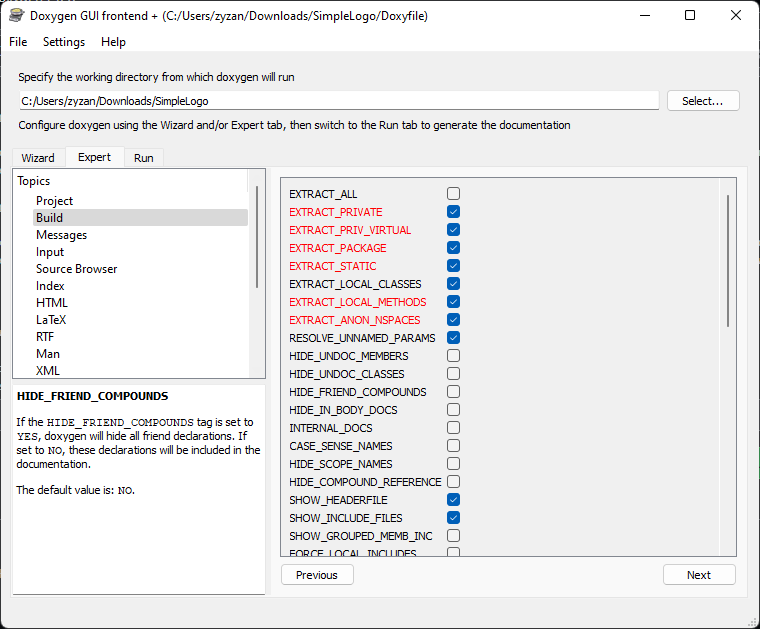Uncheck the EXTRACT_PRIVATE checkbox
This screenshot has width=760, height=629.
click(454, 212)
